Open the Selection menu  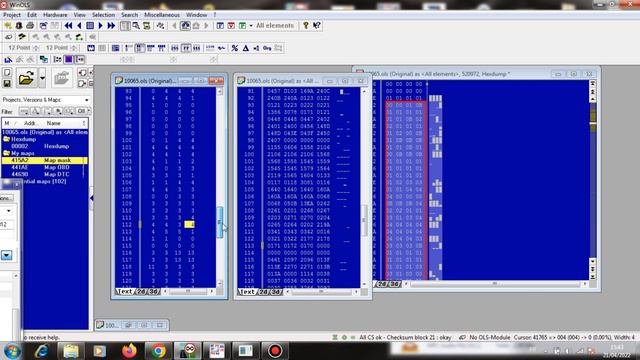click(103, 15)
